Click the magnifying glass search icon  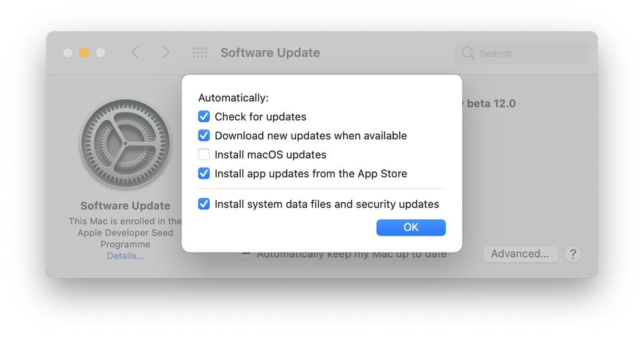[x=468, y=53]
